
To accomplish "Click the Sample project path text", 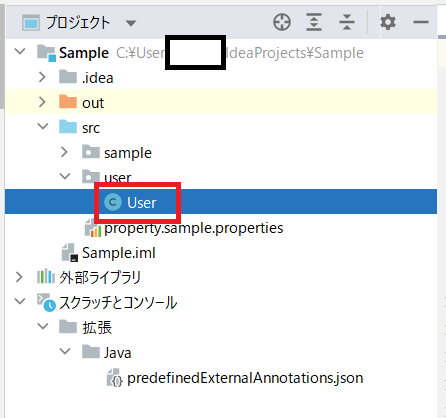I will [240, 53].
